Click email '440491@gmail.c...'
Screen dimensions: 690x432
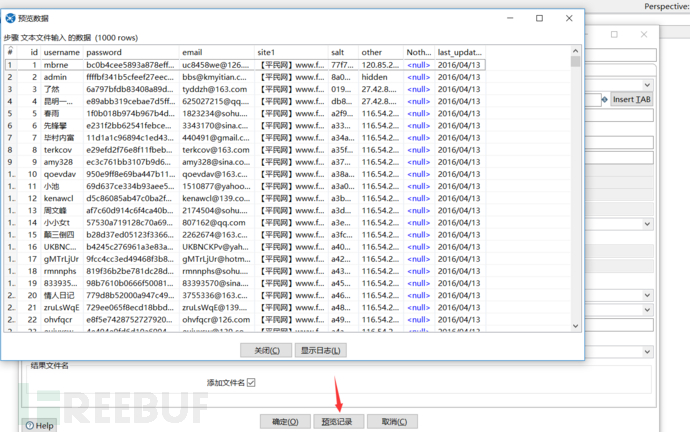(216, 138)
